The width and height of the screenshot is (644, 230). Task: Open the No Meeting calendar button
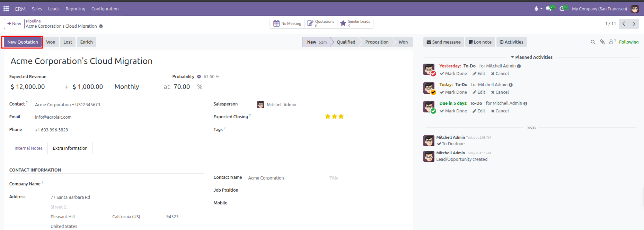[x=287, y=24]
